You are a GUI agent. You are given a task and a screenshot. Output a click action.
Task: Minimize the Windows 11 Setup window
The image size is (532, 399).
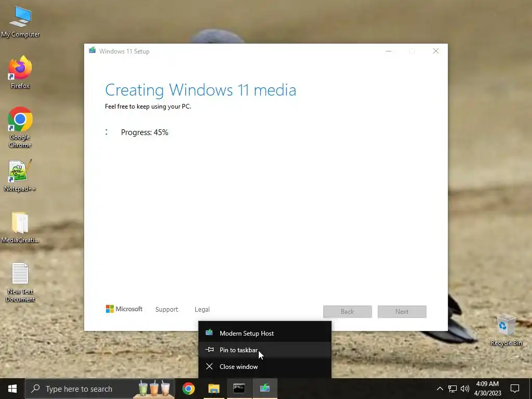tap(389, 51)
